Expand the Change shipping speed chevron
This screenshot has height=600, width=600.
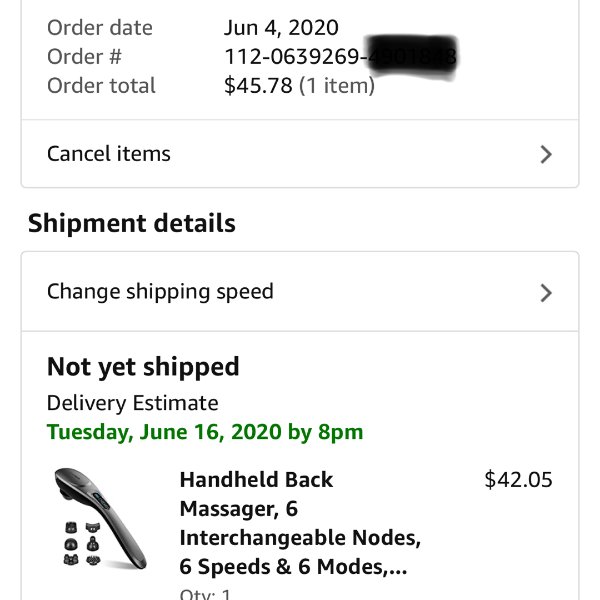click(546, 293)
